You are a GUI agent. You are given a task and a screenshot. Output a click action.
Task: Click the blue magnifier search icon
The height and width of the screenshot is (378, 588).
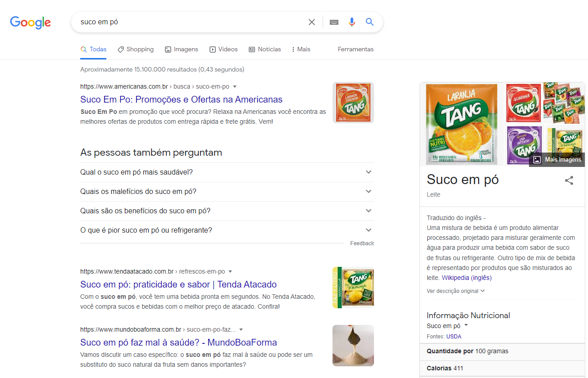coord(370,22)
